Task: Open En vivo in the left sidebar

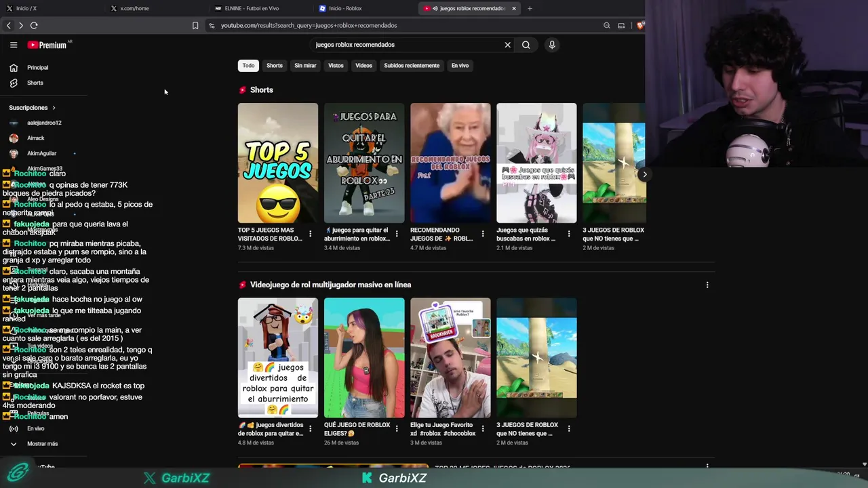Action: tap(35, 428)
